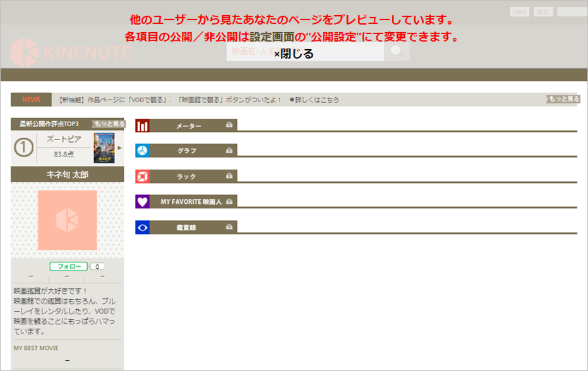
Task: Click the lock icon on メーター header
Action: pyautogui.click(x=229, y=126)
